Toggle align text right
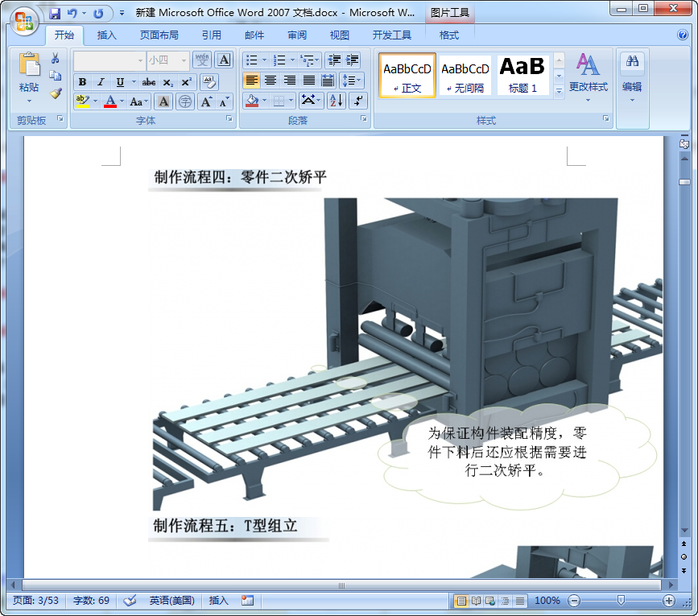Screen dimensions: 698x616 tap(289, 81)
